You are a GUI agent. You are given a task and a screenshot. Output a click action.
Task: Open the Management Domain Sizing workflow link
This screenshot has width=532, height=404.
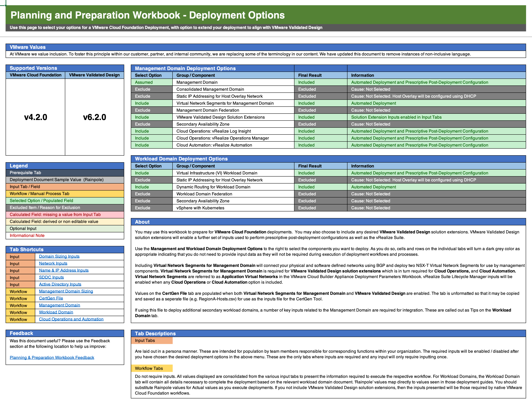coord(66,291)
